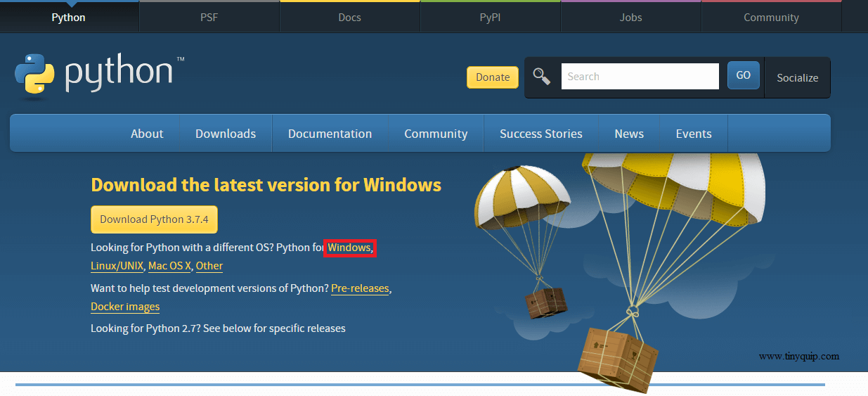Viewport: 868px width, 396px height.
Task: Open the About navigation menu
Action: pos(147,134)
